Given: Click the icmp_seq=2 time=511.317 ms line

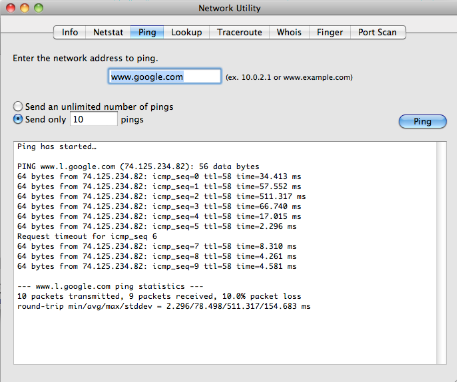Looking at the screenshot, I should [x=161, y=196].
